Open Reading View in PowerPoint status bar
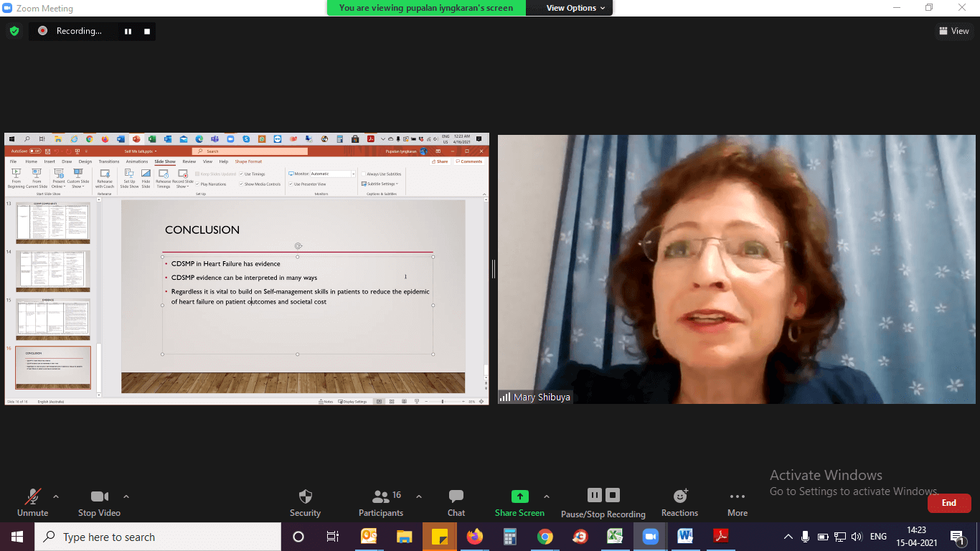The height and width of the screenshot is (551, 980). point(403,402)
